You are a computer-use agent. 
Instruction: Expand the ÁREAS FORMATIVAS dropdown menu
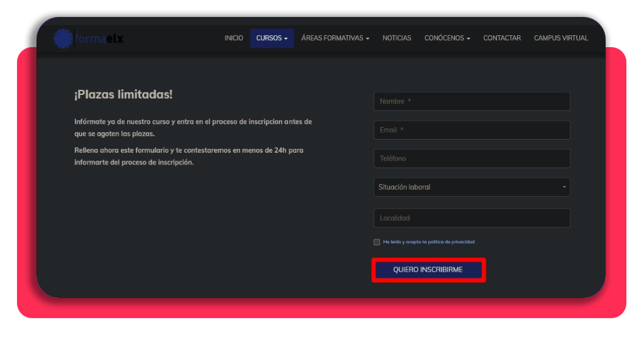coord(335,38)
